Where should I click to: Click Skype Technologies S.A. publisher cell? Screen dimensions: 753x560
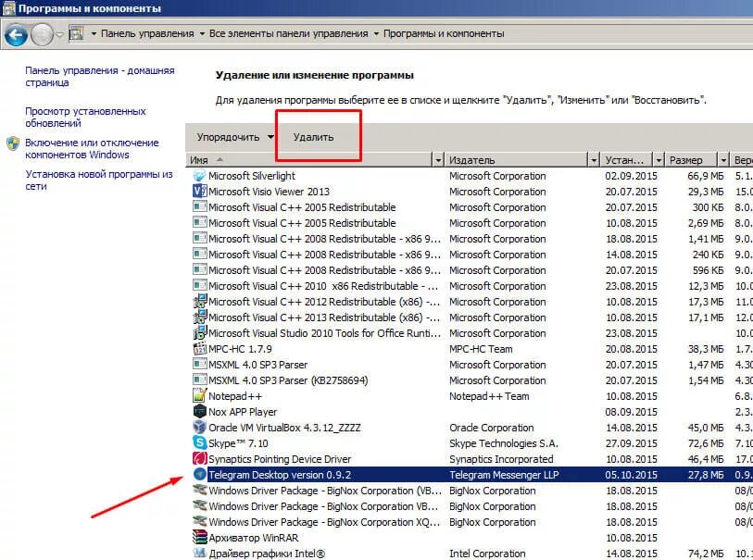click(x=503, y=443)
